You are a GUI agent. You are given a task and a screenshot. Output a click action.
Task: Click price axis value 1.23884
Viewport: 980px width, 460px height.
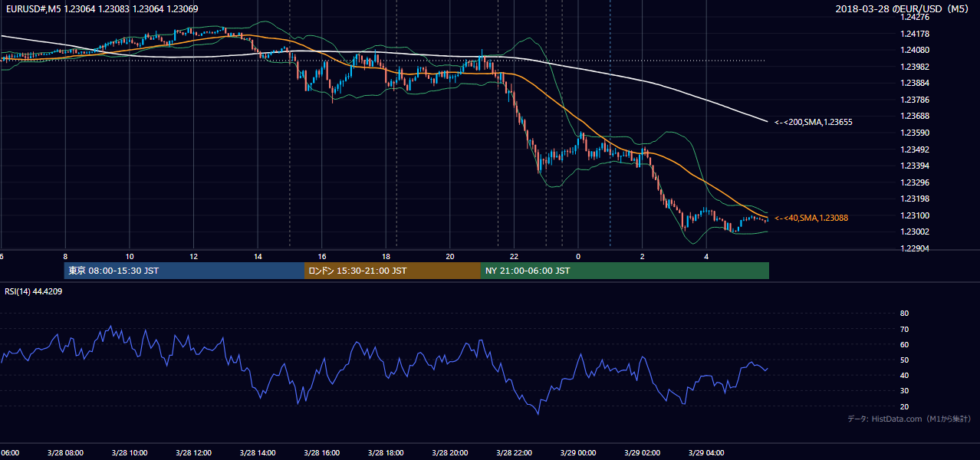pyautogui.click(x=915, y=83)
